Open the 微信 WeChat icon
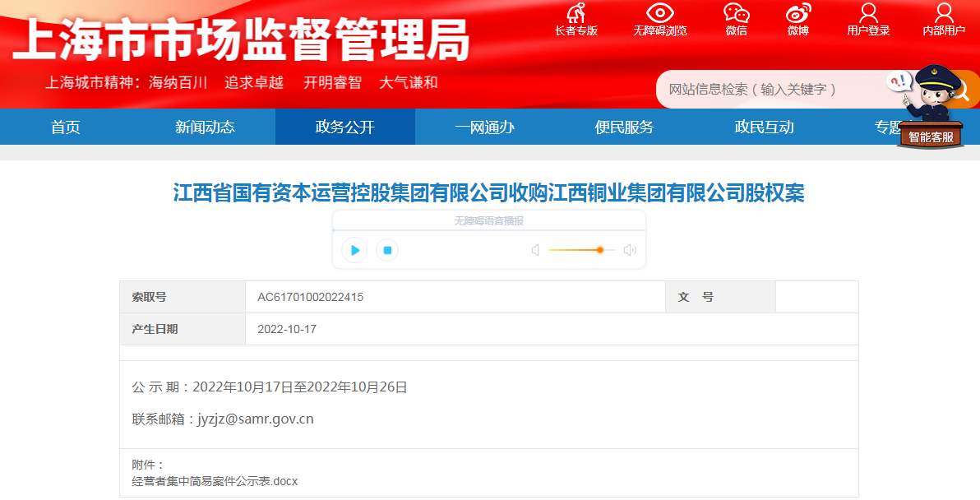The height and width of the screenshot is (500, 980). point(737,12)
